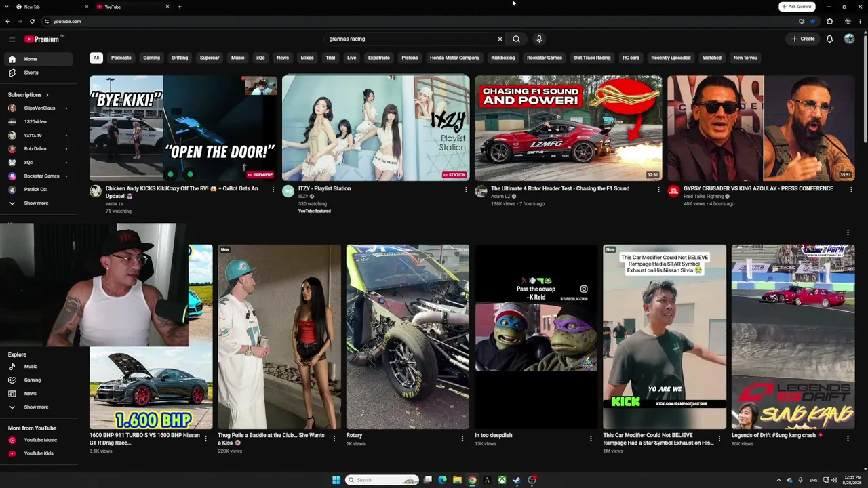Image resolution: width=868 pixels, height=488 pixels.
Task: Choose the Dirt Track Racing chip
Action: (592, 58)
